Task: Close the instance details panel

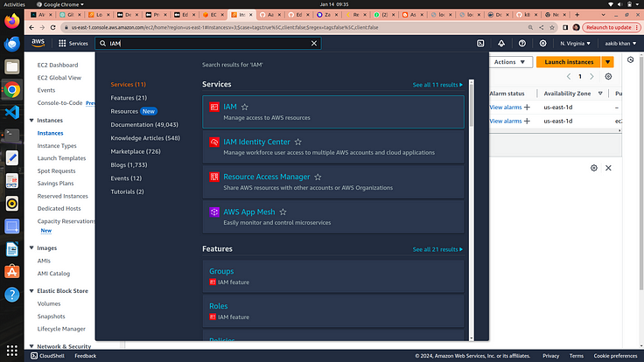Action: pyautogui.click(x=608, y=168)
